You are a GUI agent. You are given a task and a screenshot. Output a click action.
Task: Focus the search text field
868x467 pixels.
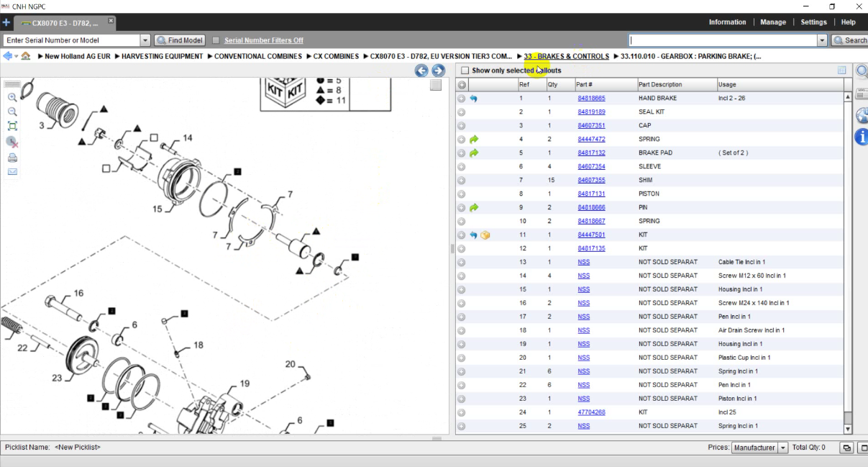[x=723, y=41]
